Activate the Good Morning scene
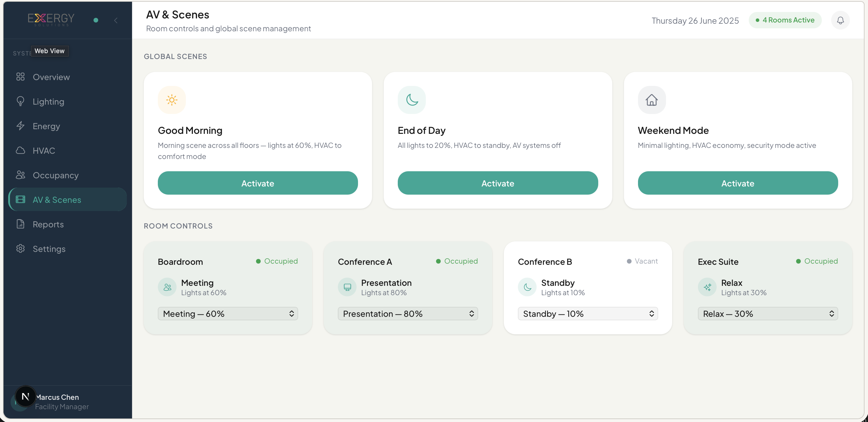868x422 pixels. 258,183
